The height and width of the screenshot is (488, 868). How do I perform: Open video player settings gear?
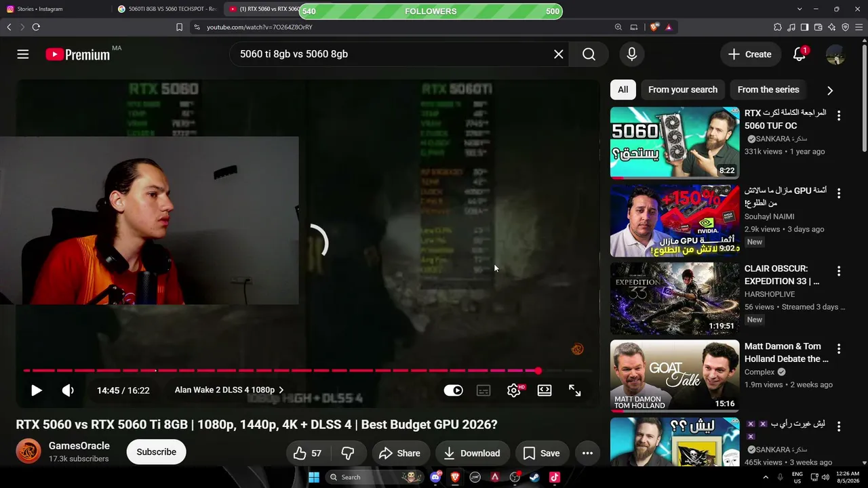point(514,390)
